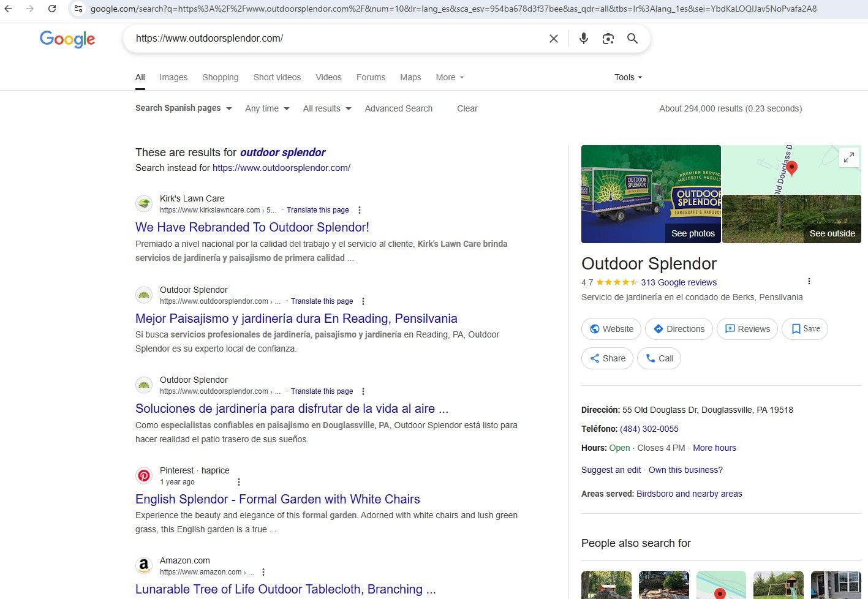This screenshot has width=868, height=599.
Task: Translate the Soluciones de jardinería result page
Action: click(x=322, y=391)
